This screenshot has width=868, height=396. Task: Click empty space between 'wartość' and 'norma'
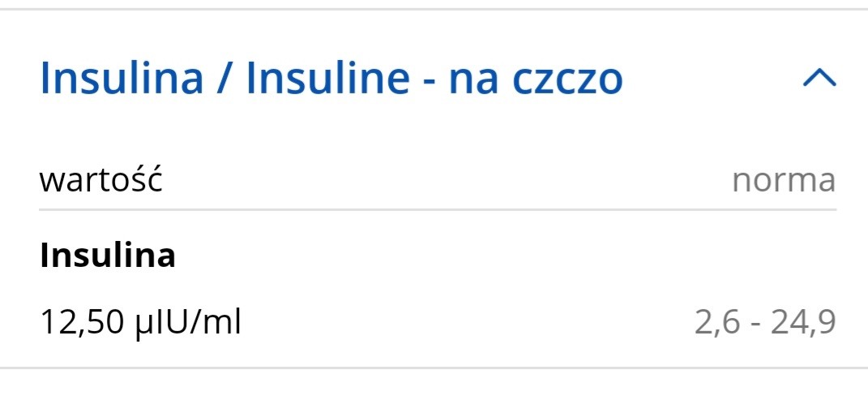[x=446, y=180]
